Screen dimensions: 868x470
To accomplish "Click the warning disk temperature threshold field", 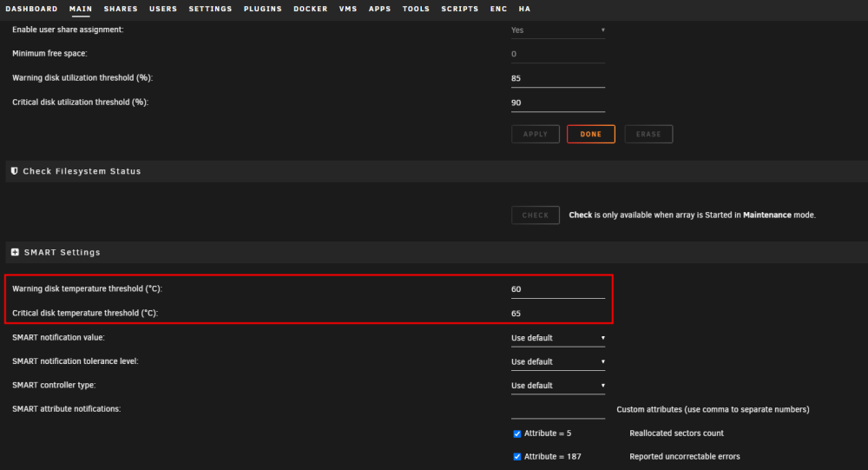I will [x=558, y=289].
